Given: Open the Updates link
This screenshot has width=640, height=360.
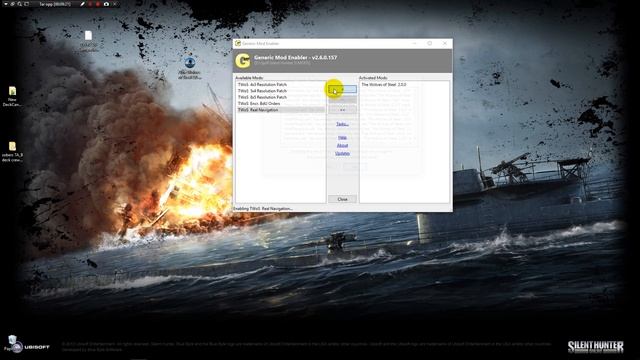Looking at the screenshot, I should tap(342, 153).
